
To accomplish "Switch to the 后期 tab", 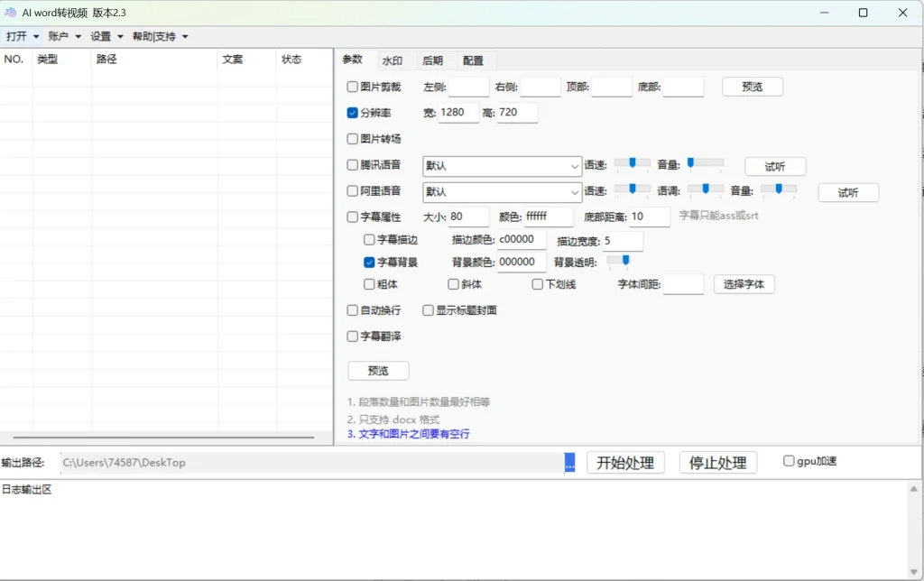I will pyautogui.click(x=432, y=60).
